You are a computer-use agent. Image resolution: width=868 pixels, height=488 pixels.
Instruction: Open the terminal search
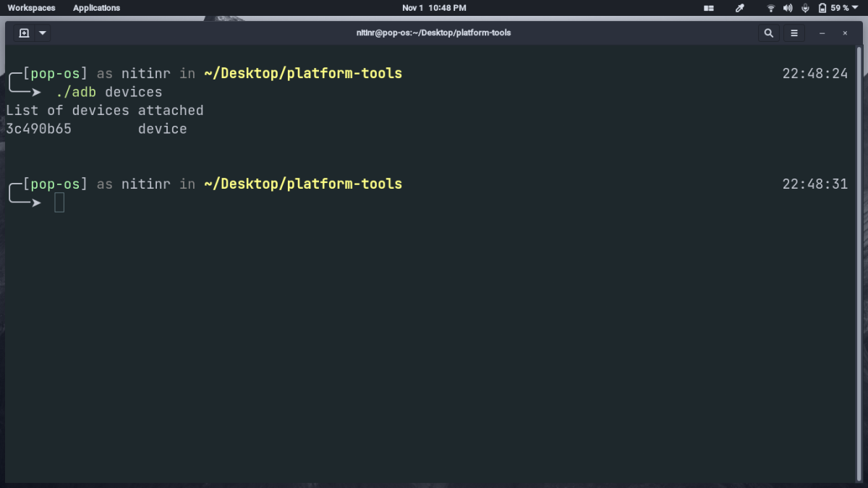768,33
